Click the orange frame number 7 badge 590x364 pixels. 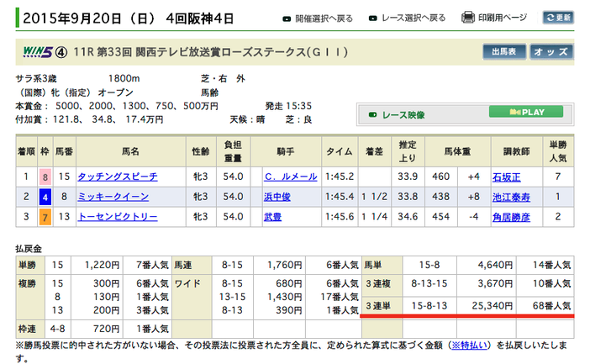pyautogui.click(x=45, y=217)
